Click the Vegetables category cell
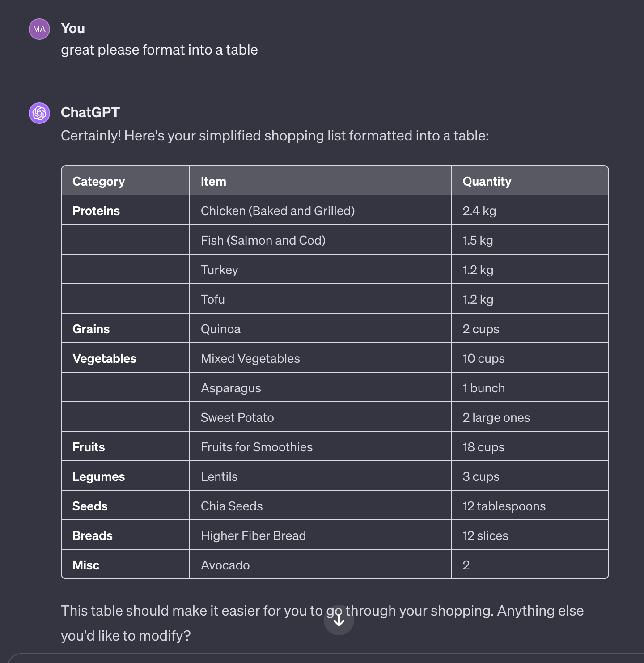 [104, 358]
